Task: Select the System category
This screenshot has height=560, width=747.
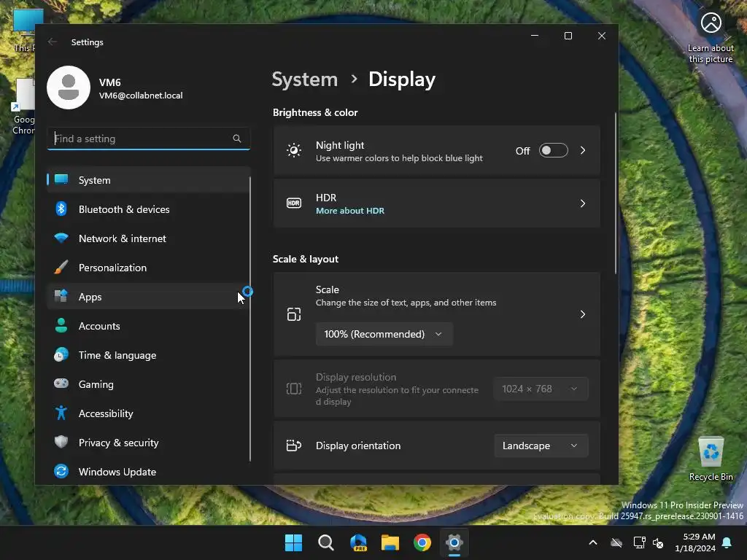Action: coord(148,180)
